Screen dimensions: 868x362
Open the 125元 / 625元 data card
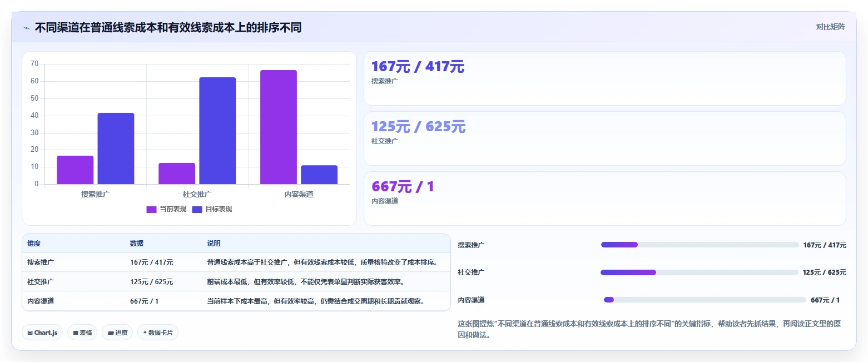(604, 138)
